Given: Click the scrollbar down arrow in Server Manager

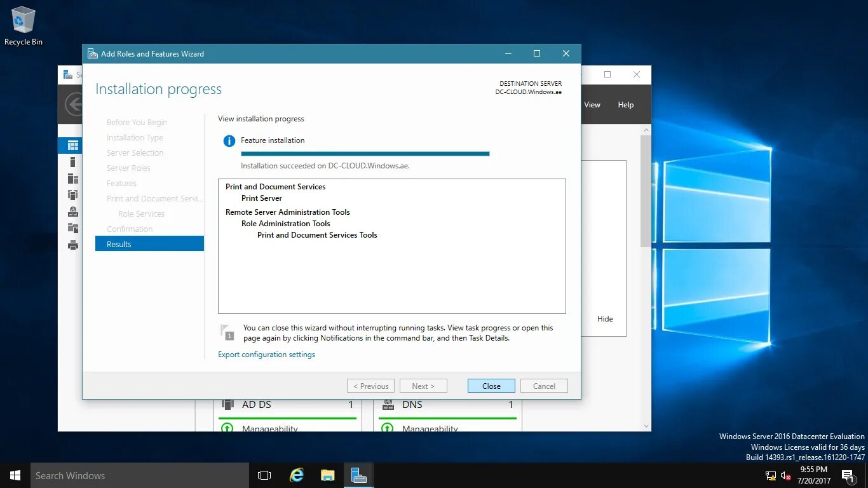Looking at the screenshot, I should (646, 426).
